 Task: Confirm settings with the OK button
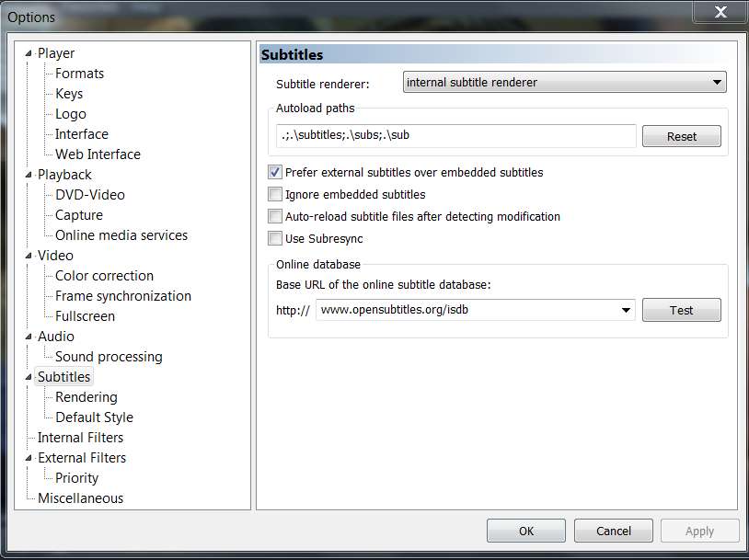[x=526, y=531]
